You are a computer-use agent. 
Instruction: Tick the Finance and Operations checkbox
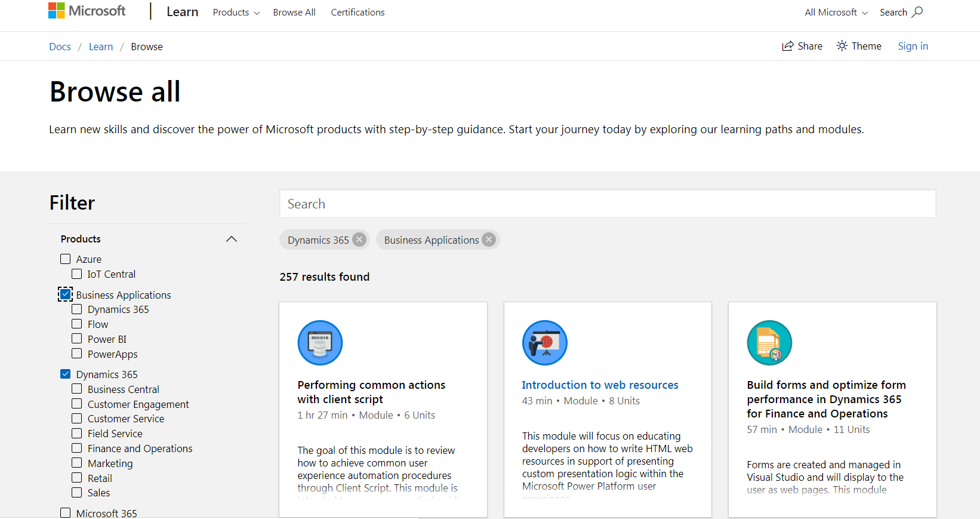click(x=77, y=448)
